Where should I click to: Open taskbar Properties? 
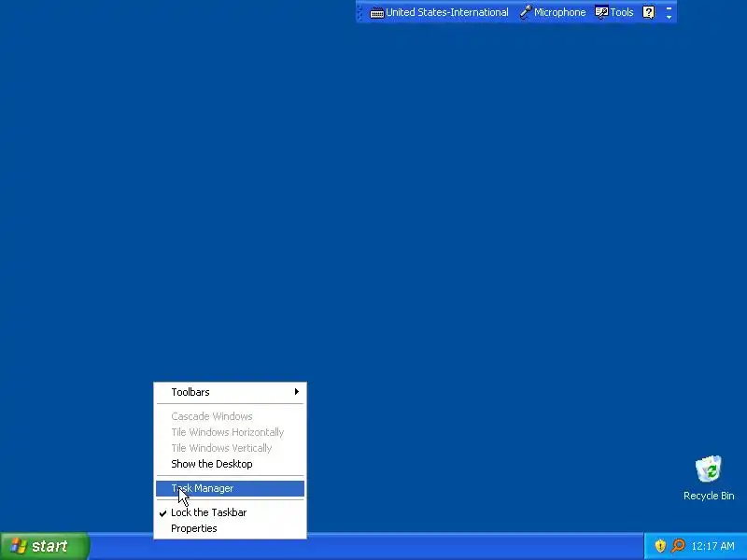[230, 528]
